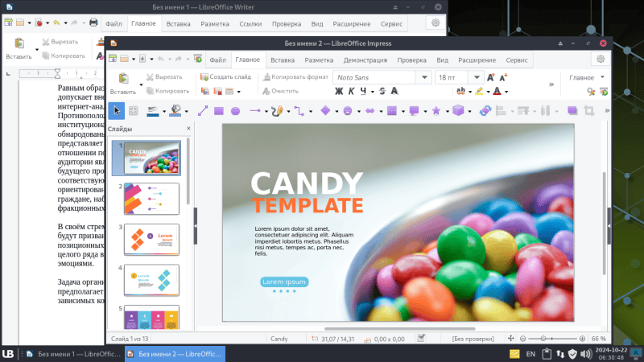Click the star shapes icon
This screenshot has height=362, width=644.
pyautogui.click(x=436, y=110)
